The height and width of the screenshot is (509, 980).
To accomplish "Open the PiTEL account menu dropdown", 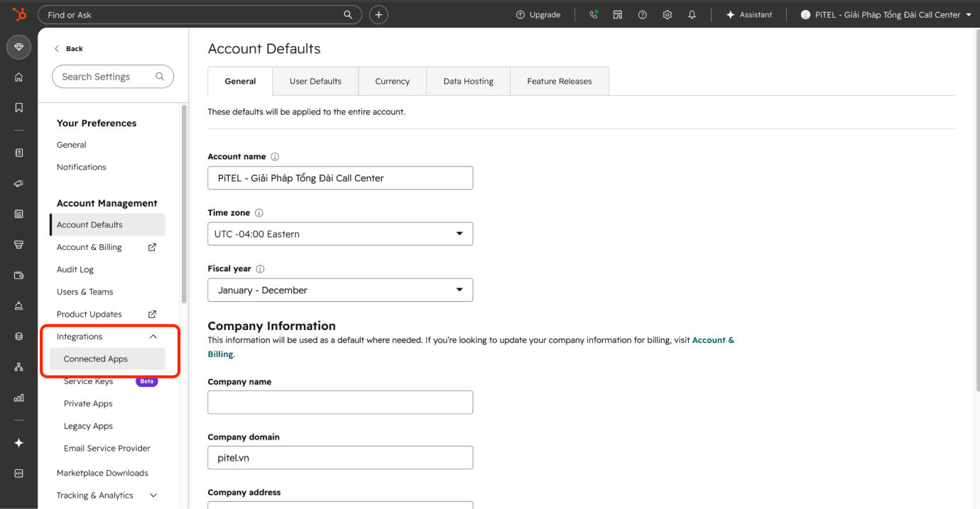I will [886, 14].
